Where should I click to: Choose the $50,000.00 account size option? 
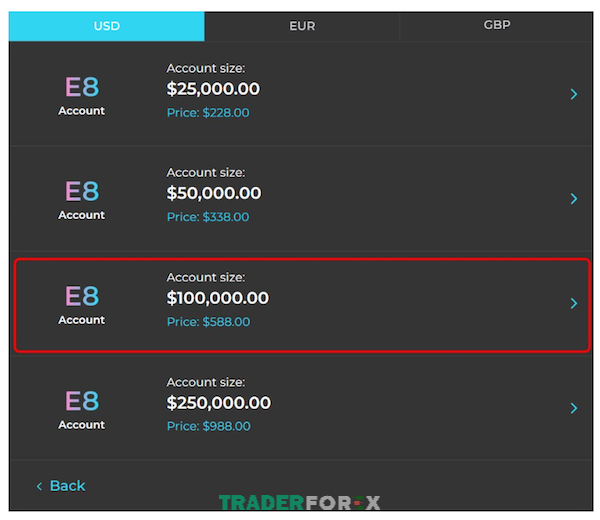tap(214, 193)
